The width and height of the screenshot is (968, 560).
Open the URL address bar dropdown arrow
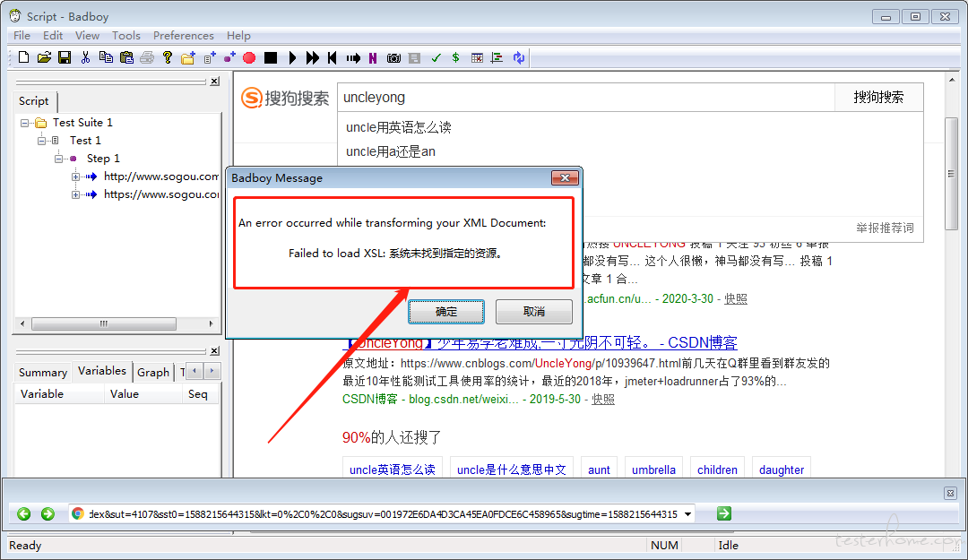click(687, 513)
